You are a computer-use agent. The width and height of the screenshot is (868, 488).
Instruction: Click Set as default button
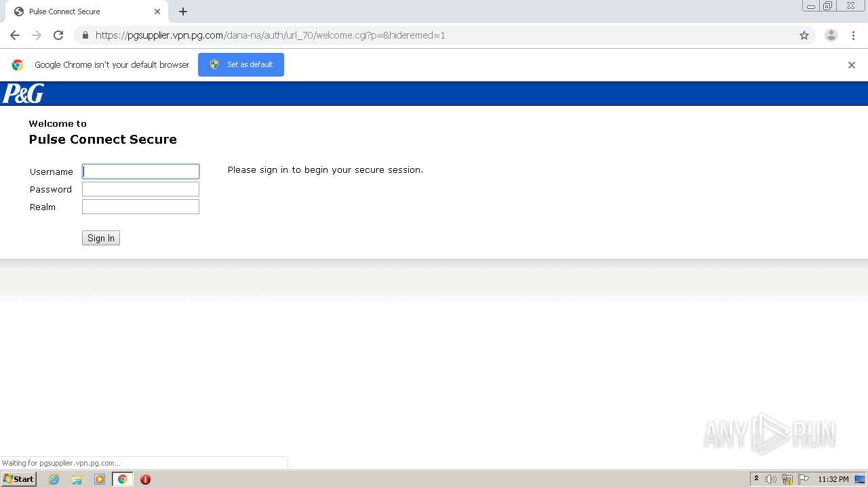pos(241,64)
